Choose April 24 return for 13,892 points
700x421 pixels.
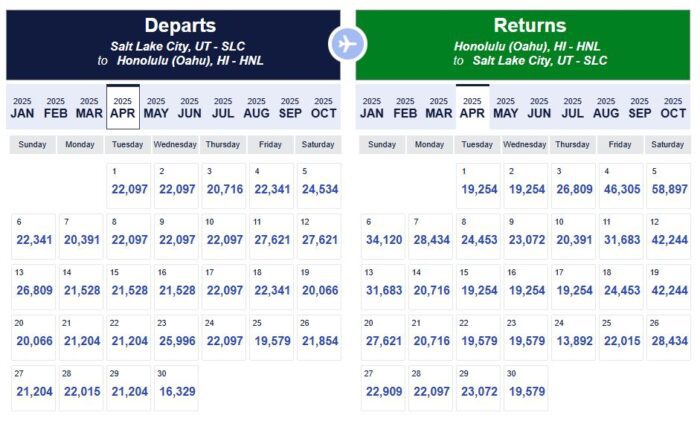coord(573,337)
